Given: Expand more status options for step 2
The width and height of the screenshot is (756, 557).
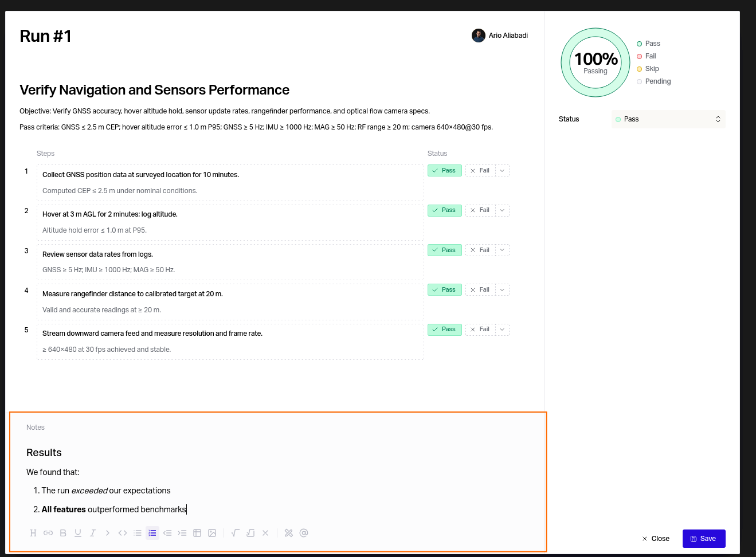Looking at the screenshot, I should 502,210.
